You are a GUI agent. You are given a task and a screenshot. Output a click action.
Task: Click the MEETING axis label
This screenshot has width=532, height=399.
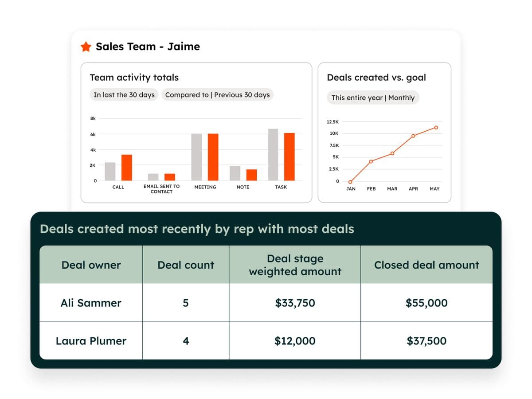205,187
